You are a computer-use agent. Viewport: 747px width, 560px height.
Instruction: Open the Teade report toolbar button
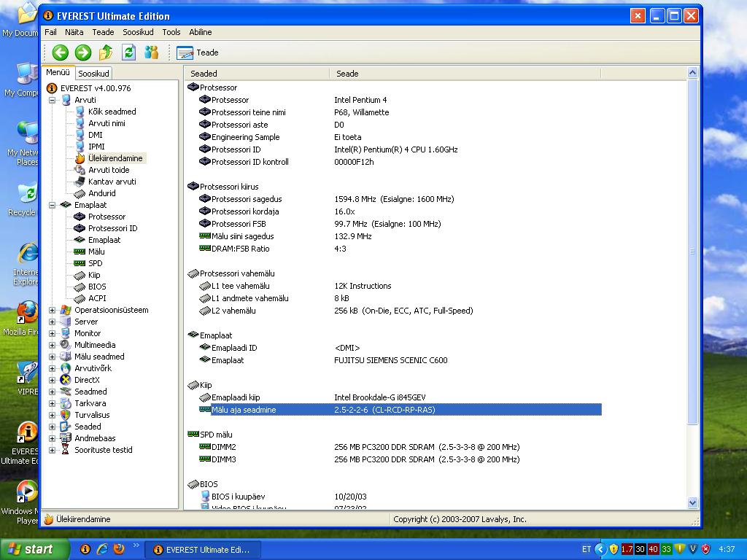tap(197, 52)
